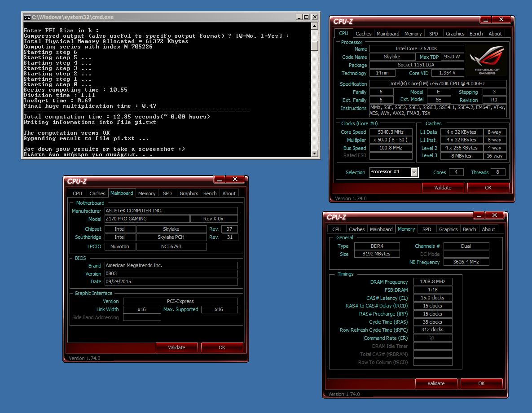Viewport: 532px width, 413px height.
Task: Go to SPD tab in Memory window
Action: pyautogui.click(x=427, y=229)
